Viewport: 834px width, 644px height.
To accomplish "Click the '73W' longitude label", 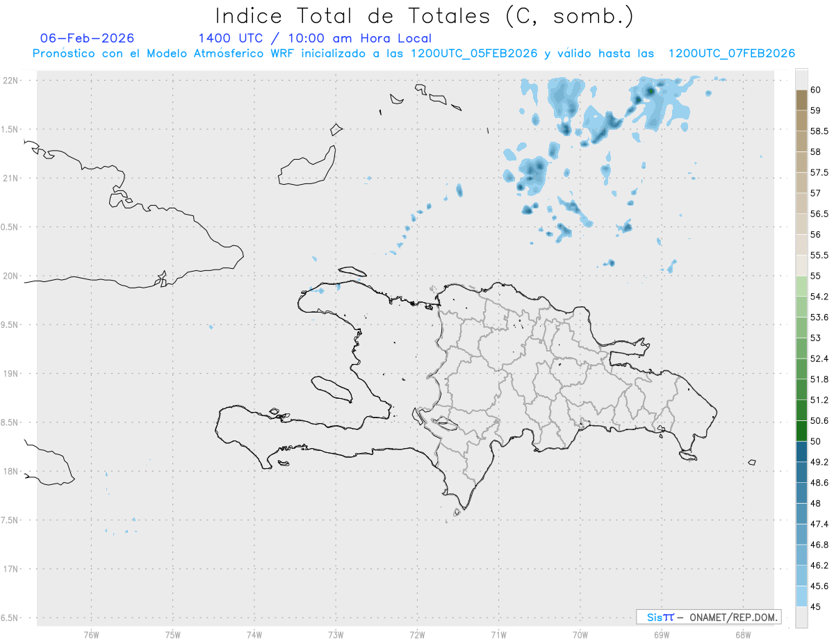I will [336, 634].
